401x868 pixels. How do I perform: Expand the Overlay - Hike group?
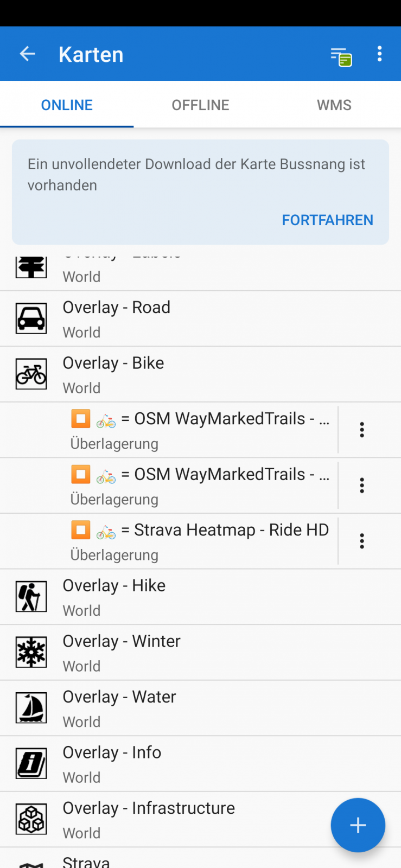(x=201, y=597)
